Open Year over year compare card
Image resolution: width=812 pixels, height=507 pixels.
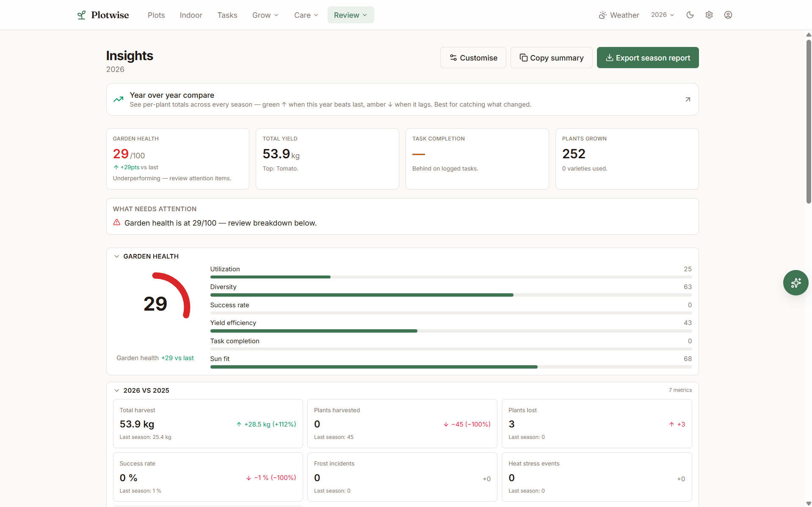coord(402,99)
